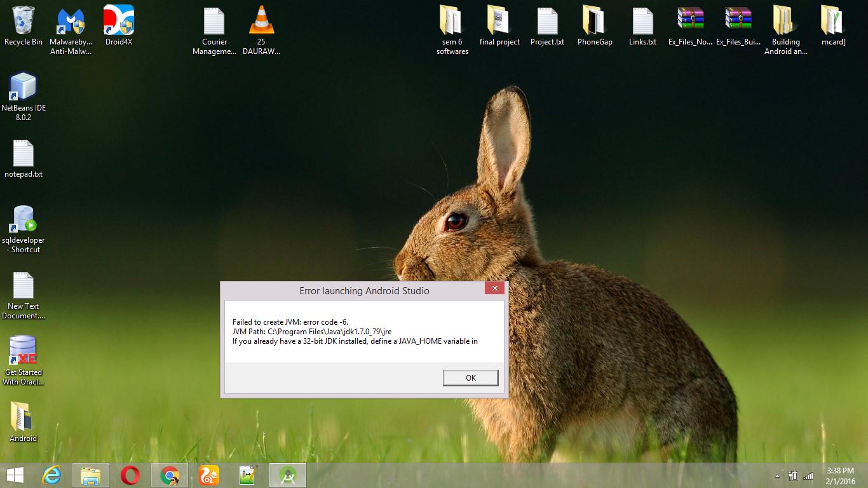Select the final project folder
Viewport: 868px width, 488px height.
(499, 26)
